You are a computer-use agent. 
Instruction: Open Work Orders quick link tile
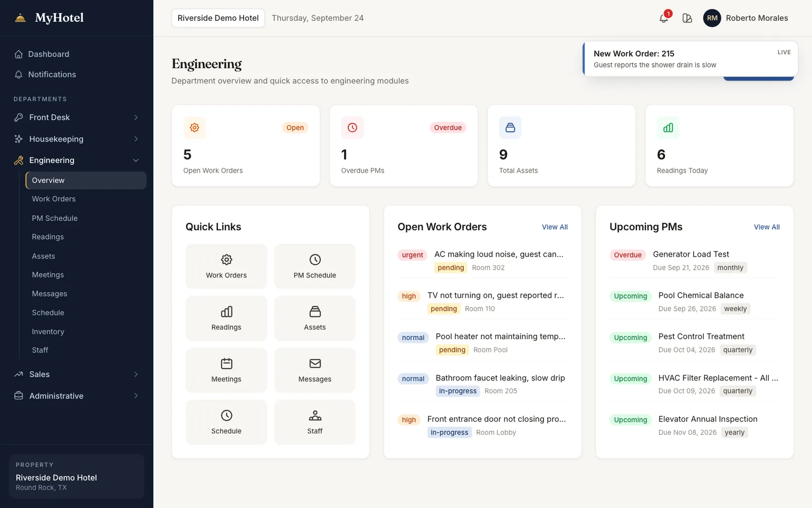coord(226,266)
